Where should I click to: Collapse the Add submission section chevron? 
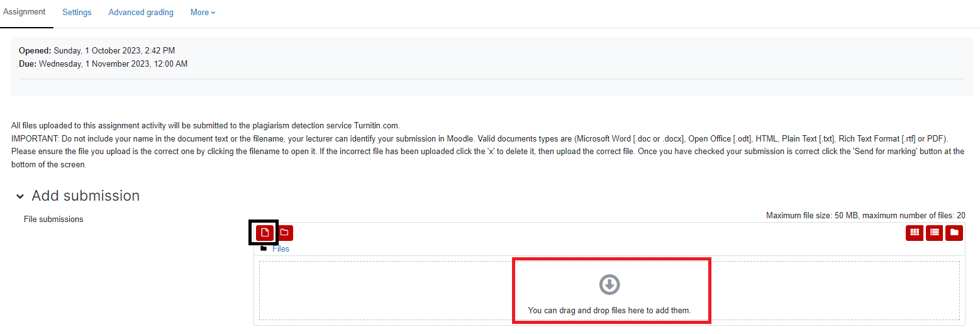coord(20,196)
